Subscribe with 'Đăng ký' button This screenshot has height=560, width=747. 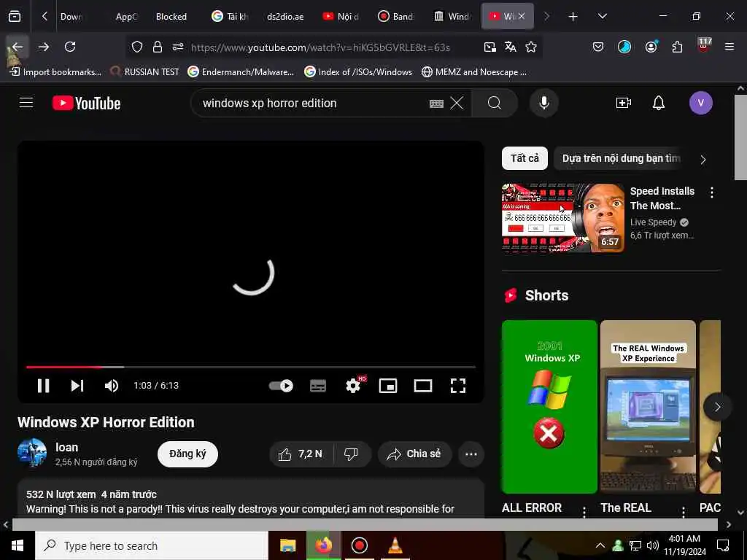(x=187, y=454)
